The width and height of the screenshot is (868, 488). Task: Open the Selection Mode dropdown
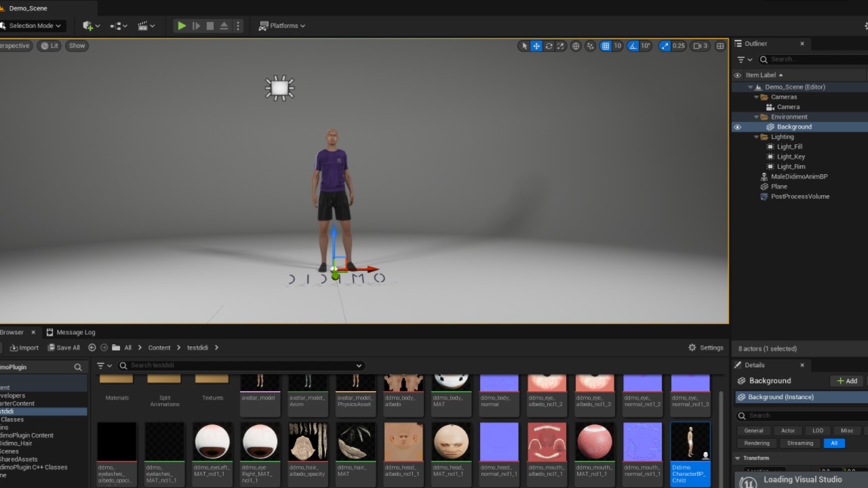(x=33, y=26)
